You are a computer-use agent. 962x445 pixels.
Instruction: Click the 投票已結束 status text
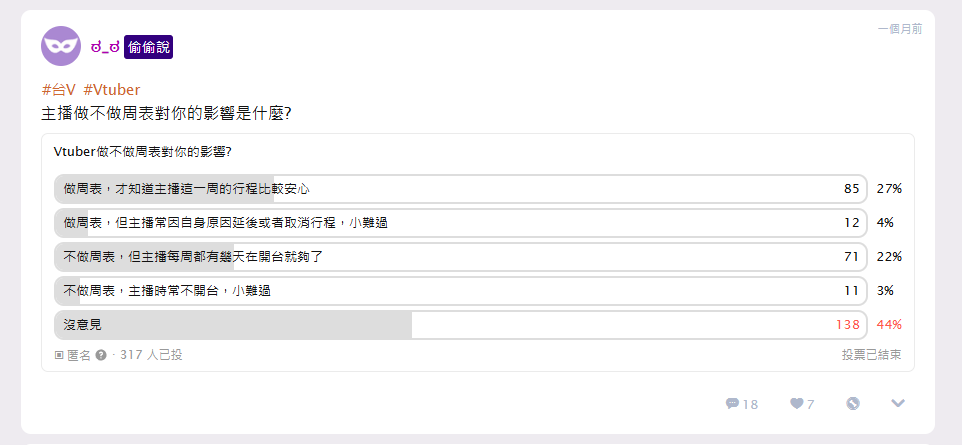coord(871,355)
